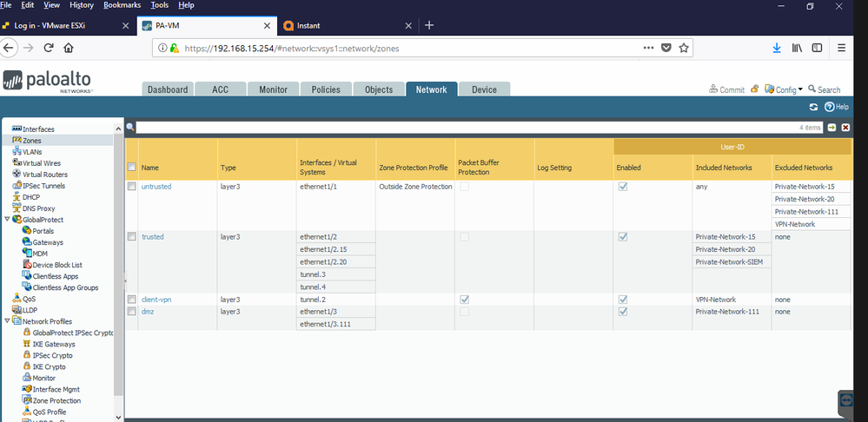Open DNS Proxy icon entry

point(17,208)
